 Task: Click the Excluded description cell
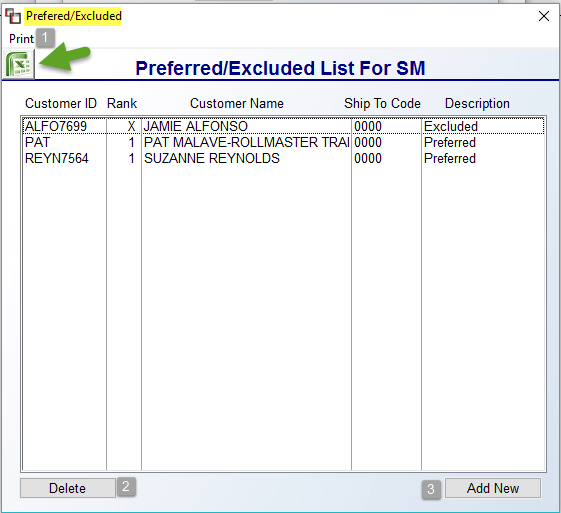[x=451, y=126]
